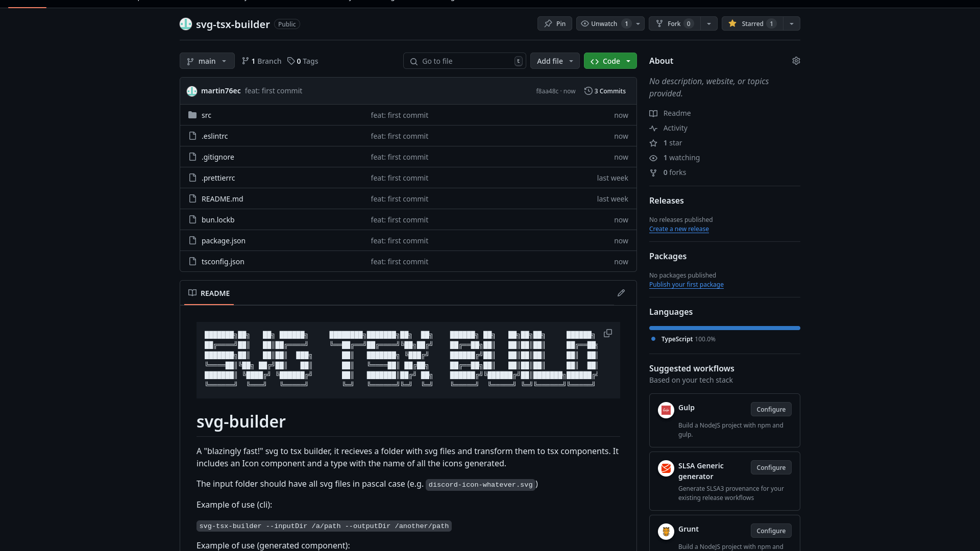
Task: Toggle Unwatch notifications button
Action: pos(604,23)
